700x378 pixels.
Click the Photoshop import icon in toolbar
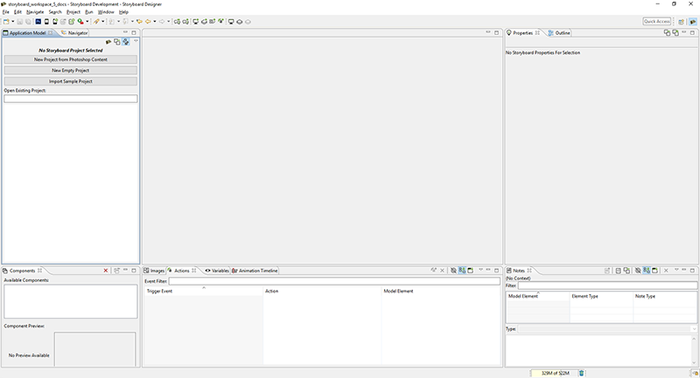pyautogui.click(x=38, y=21)
